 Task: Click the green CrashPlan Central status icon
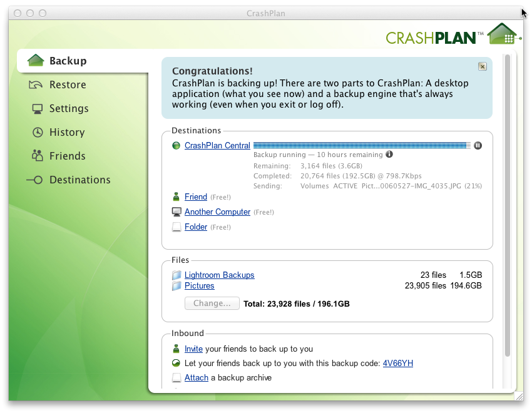176,146
